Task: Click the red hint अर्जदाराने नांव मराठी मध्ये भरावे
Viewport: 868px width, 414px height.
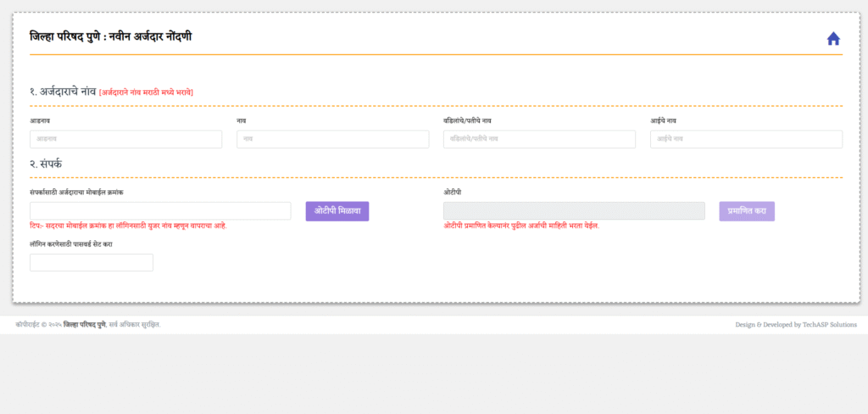Action: click(146, 92)
